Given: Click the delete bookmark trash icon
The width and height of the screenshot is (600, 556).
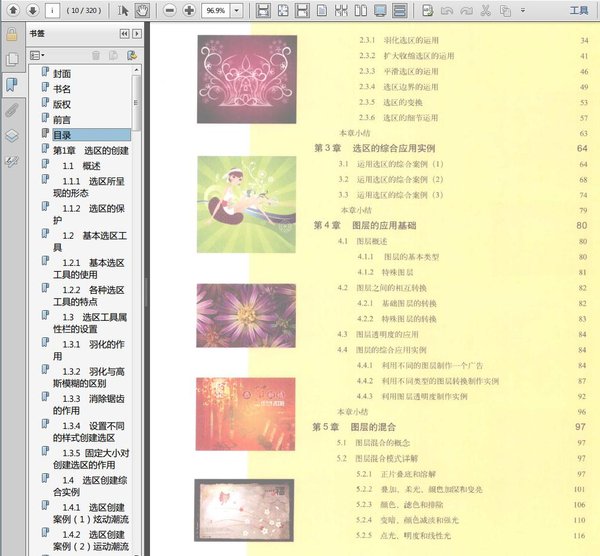Looking at the screenshot, I should tap(96, 56).
